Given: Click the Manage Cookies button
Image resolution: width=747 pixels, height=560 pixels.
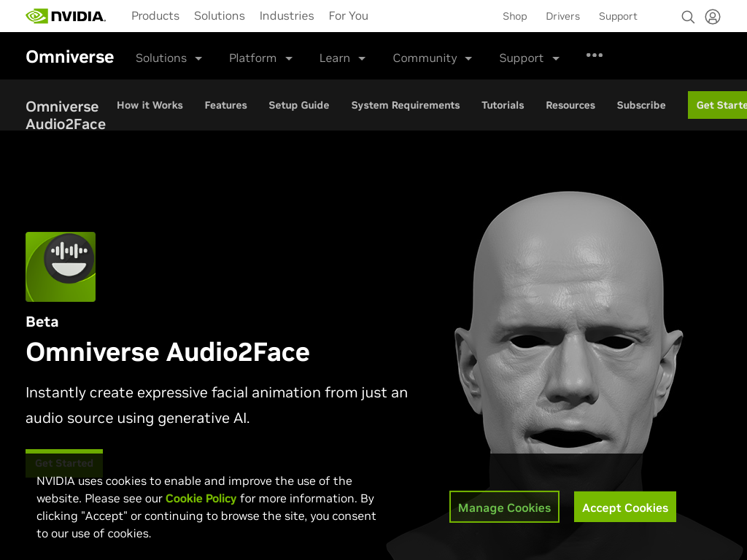Looking at the screenshot, I should 504,507.
